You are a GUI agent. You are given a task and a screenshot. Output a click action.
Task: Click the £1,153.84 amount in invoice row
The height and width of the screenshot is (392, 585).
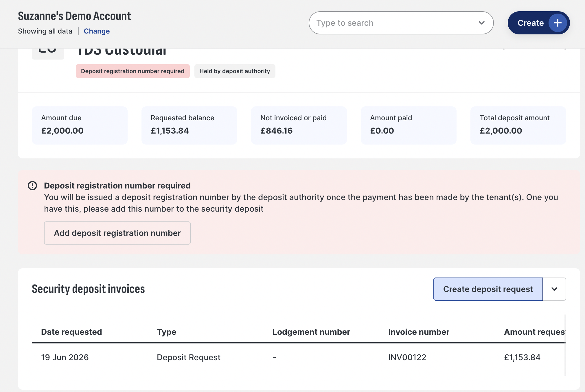tap(522, 357)
